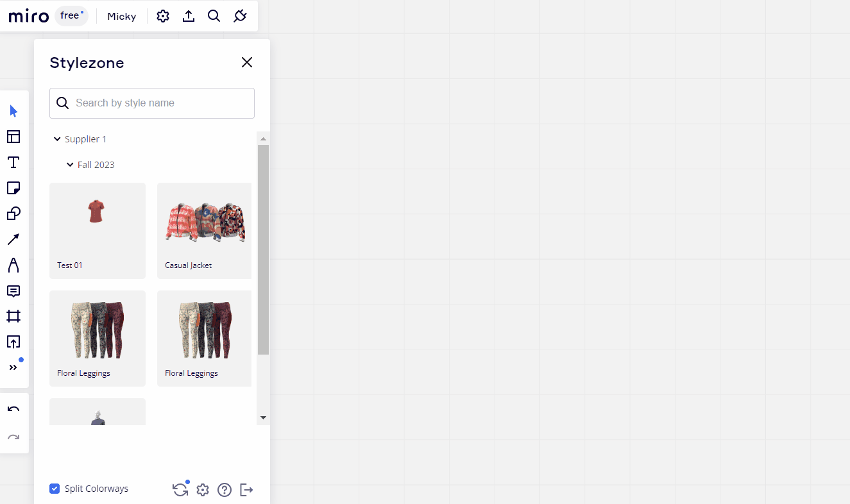Click the Stylezone sync refresh icon
The height and width of the screenshot is (504, 850).
(180, 490)
